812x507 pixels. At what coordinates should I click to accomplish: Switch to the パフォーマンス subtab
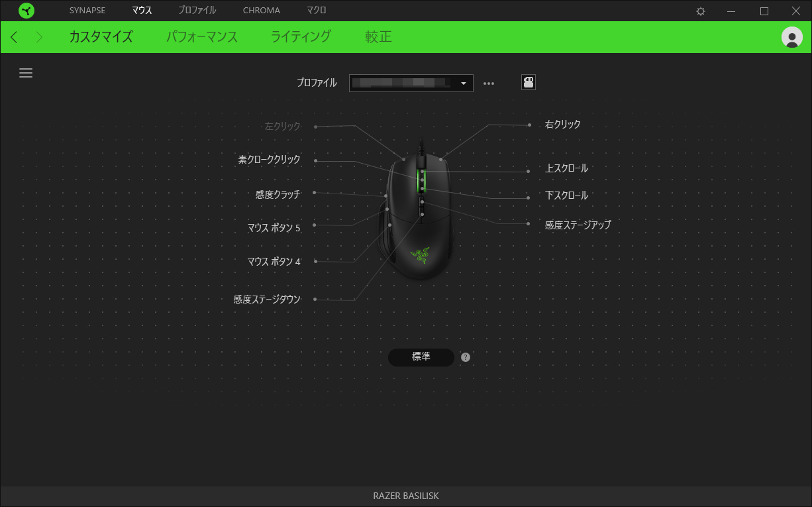202,37
